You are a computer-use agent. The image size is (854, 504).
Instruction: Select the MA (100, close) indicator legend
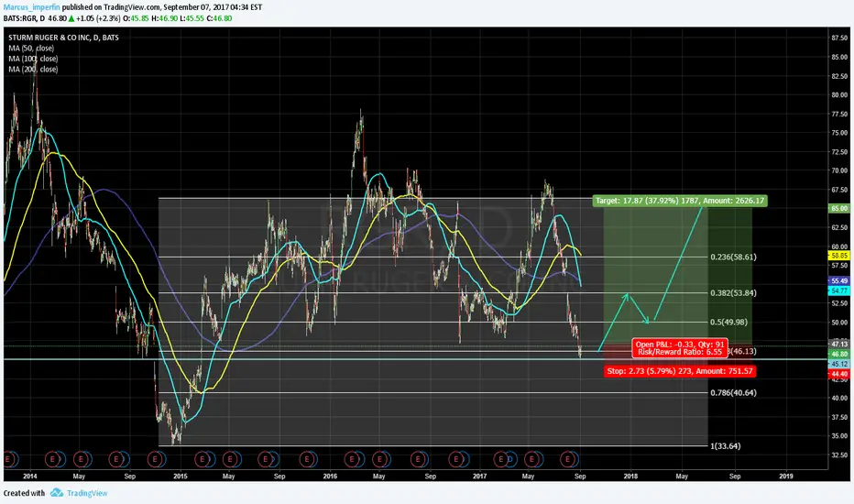pos(33,59)
